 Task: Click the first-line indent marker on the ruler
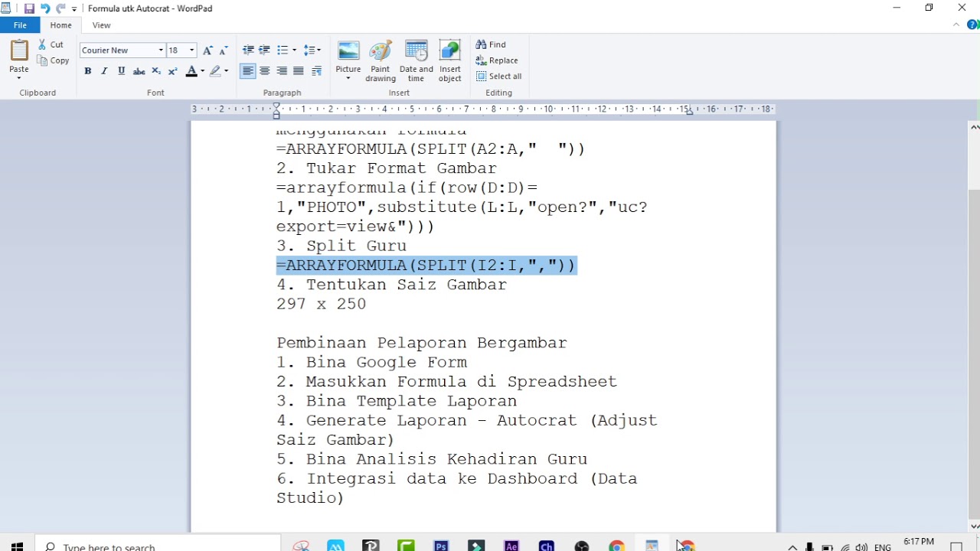pos(276,106)
